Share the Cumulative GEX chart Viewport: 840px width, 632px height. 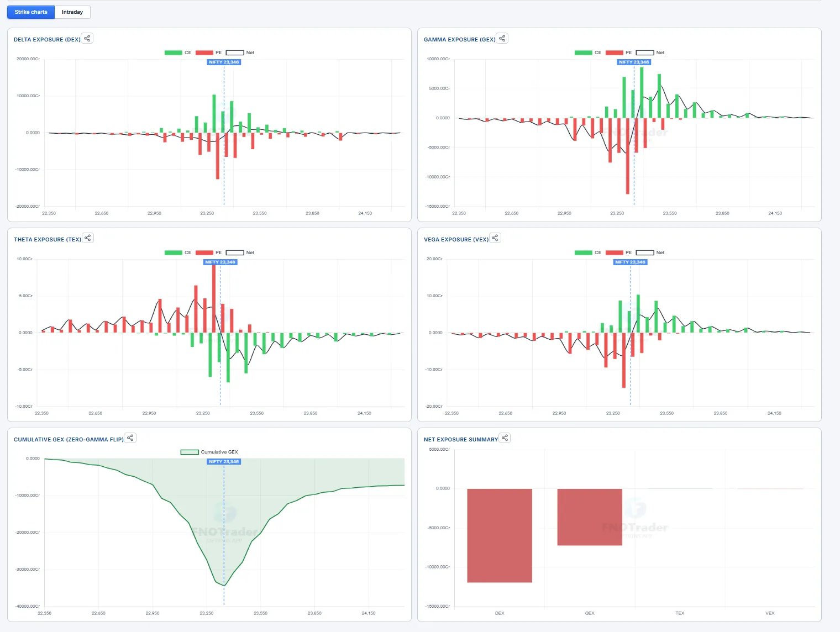pyautogui.click(x=130, y=438)
